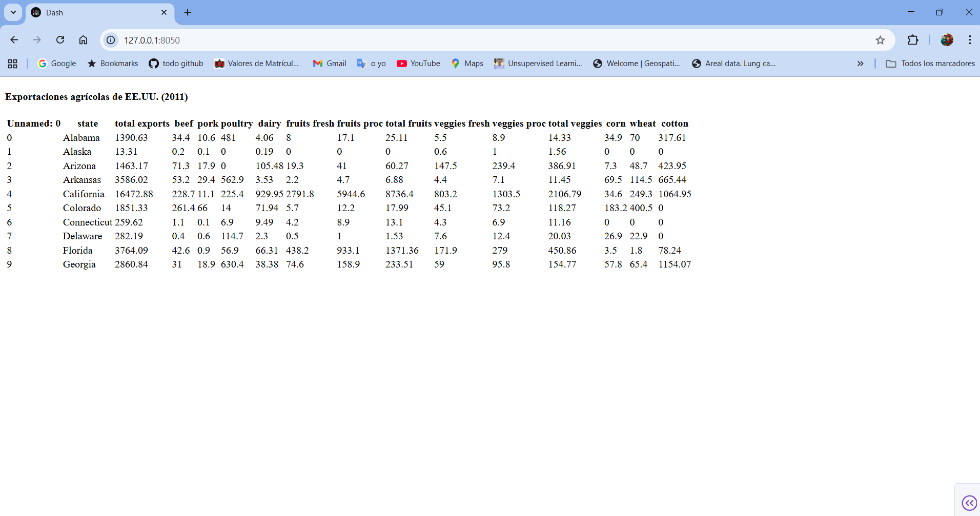This screenshot has width=980, height=516.
Task: Go forward to next page
Action: (37, 40)
